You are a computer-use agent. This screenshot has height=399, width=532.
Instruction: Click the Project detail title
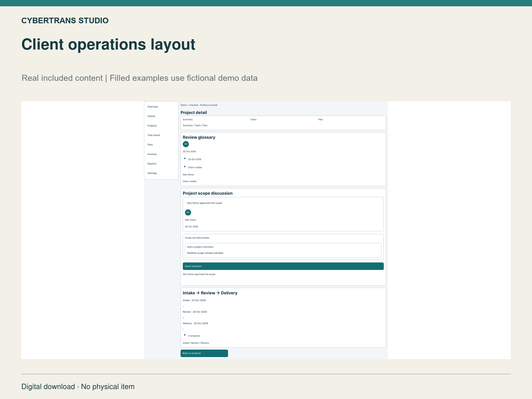coord(194,112)
